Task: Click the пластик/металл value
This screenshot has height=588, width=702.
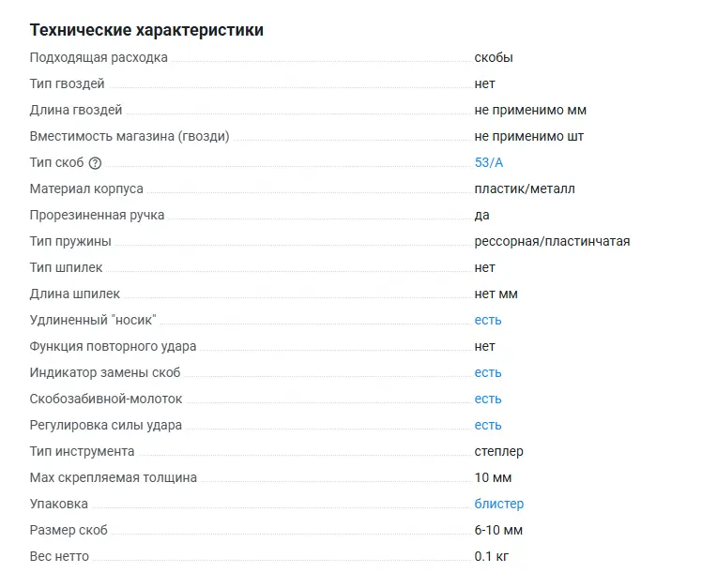Action: (x=525, y=188)
